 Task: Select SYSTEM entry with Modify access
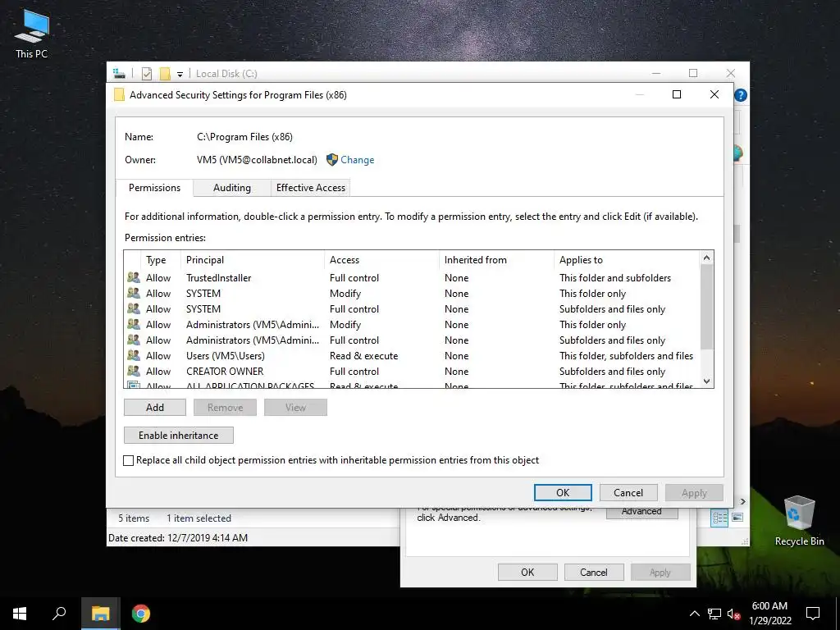click(x=412, y=293)
